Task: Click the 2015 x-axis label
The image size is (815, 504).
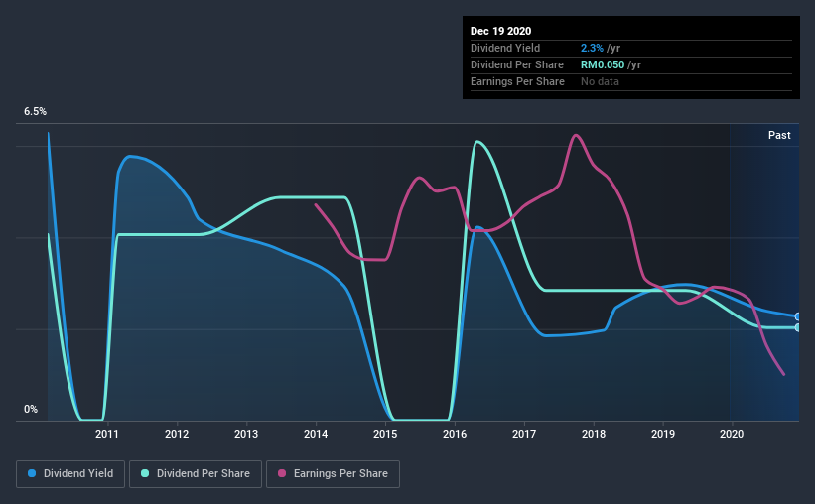Action: [x=385, y=434]
